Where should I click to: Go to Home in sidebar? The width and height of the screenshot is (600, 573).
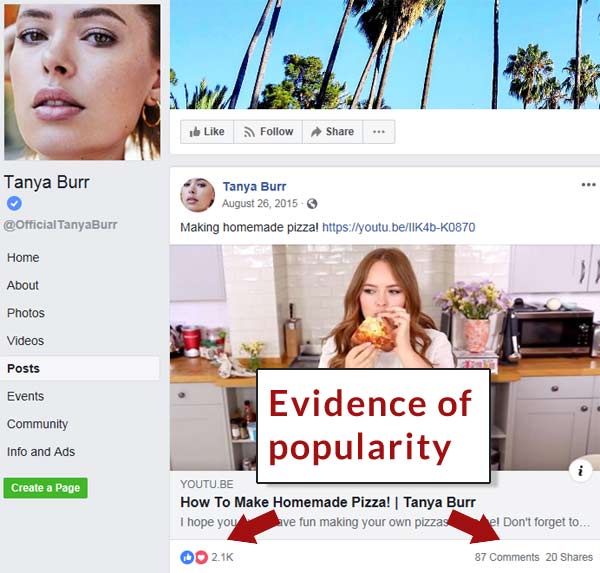click(23, 258)
